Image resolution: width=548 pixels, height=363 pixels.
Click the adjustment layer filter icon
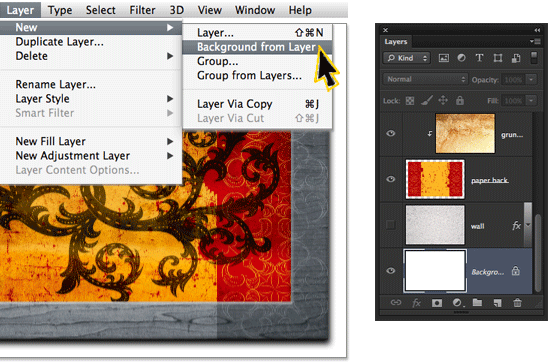click(461, 58)
